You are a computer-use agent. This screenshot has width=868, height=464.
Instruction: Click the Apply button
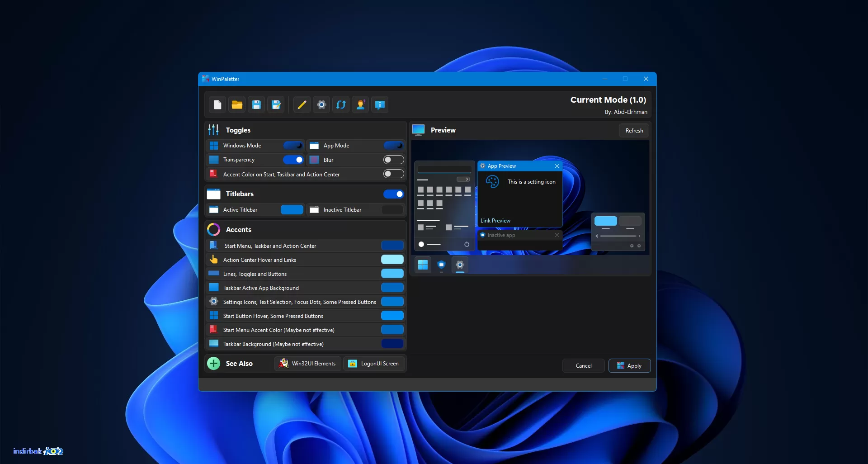[x=629, y=366]
